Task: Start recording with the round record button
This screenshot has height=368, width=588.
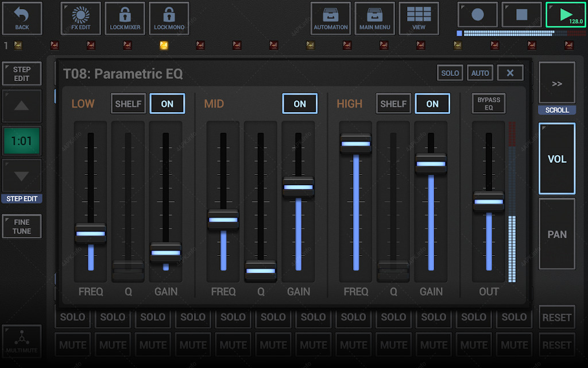Action: (x=477, y=14)
